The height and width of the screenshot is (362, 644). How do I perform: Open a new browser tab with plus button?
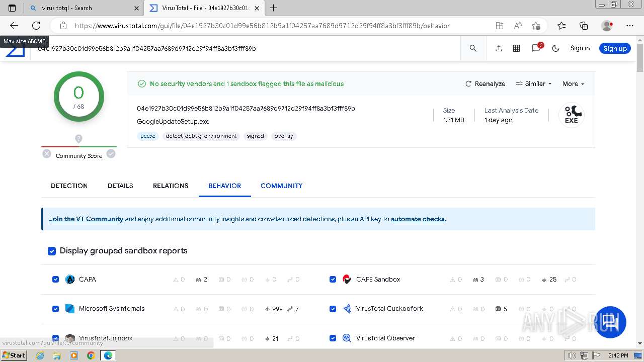[273, 8]
